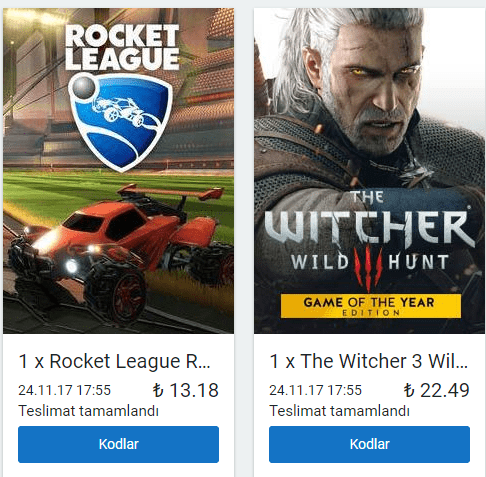Screen dimensions: 486x477
Task: Click the 22.49 price on The Witcher
Action: coord(445,390)
